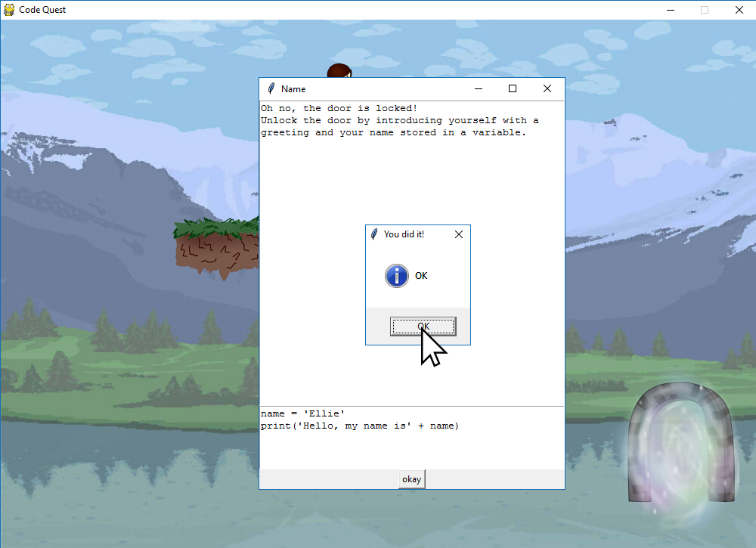Viewport: 756px width, 548px height.
Task: Maximize the Name window
Action: (x=513, y=88)
